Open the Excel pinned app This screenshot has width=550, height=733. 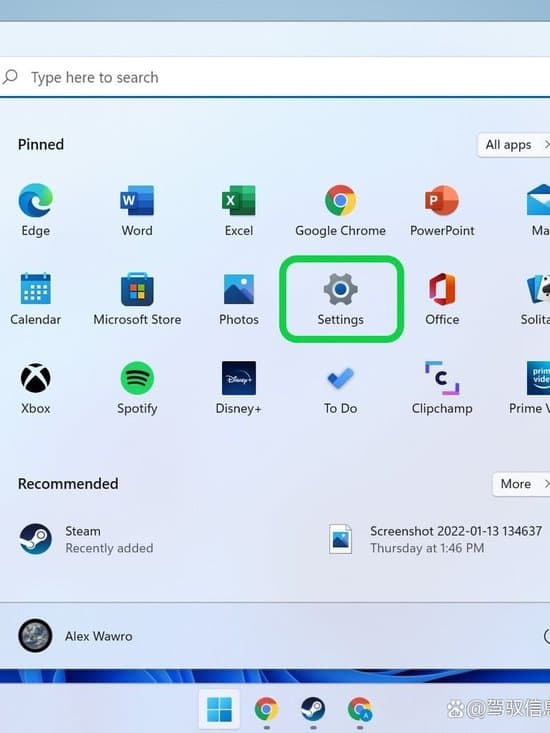239,210
